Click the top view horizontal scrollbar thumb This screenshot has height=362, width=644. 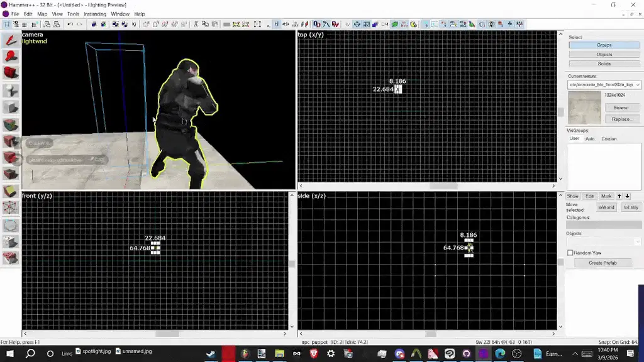(443, 186)
